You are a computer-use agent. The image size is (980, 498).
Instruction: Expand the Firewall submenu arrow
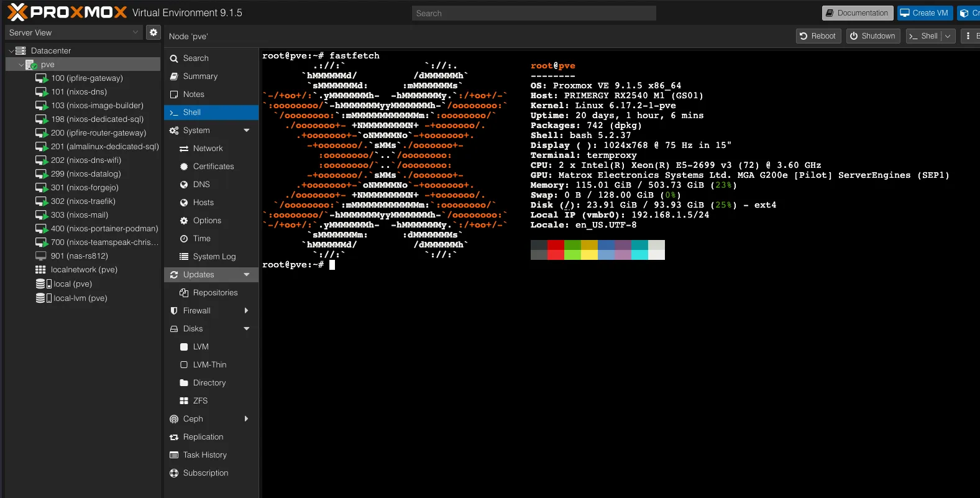point(247,311)
